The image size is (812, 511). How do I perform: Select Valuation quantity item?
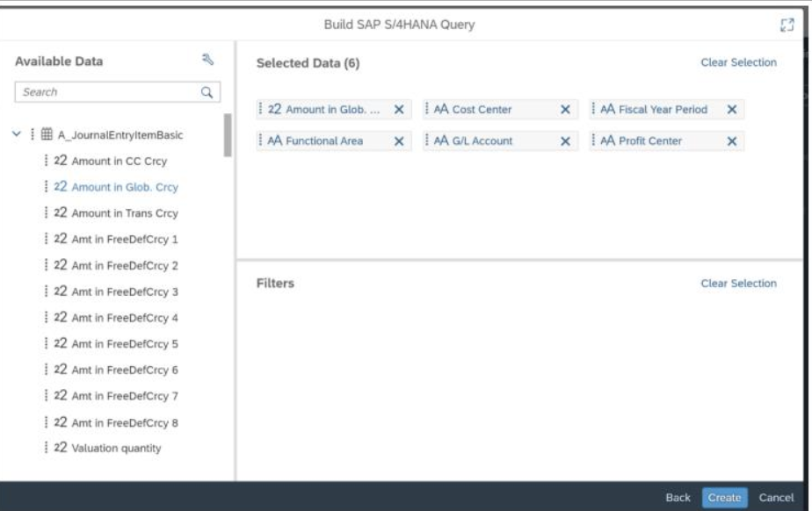116,448
